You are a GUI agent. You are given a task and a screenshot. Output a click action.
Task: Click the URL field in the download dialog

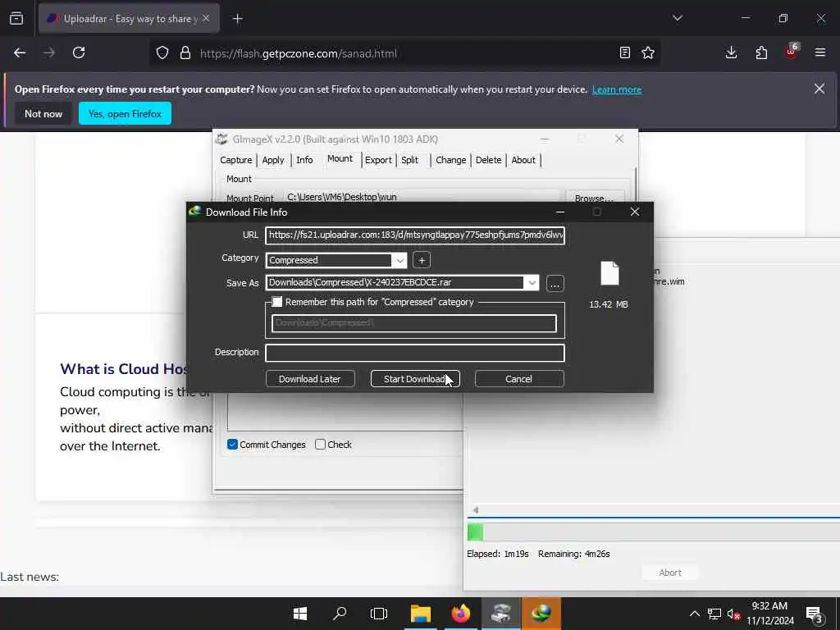414,235
